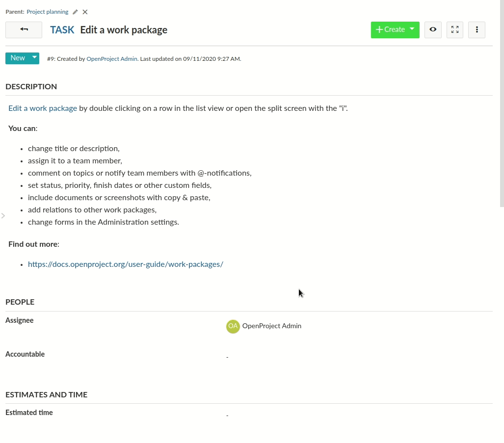Expand the collapsed left sidebar chevron
Viewport: 504px width, 443px height.
click(3, 215)
